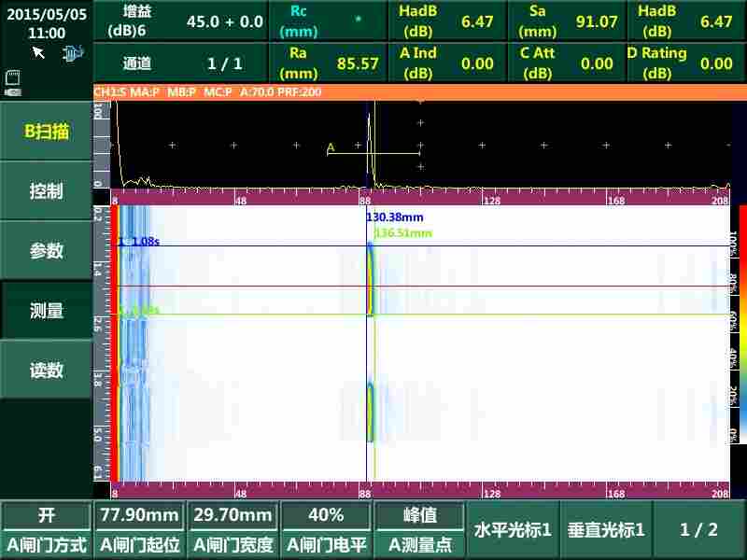Click the 增益 gain field showing 45.0
This screenshot has width=747, height=560.
187,21
